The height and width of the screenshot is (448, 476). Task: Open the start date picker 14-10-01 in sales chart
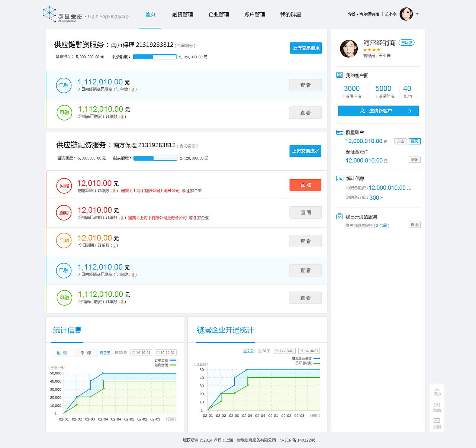point(141,352)
